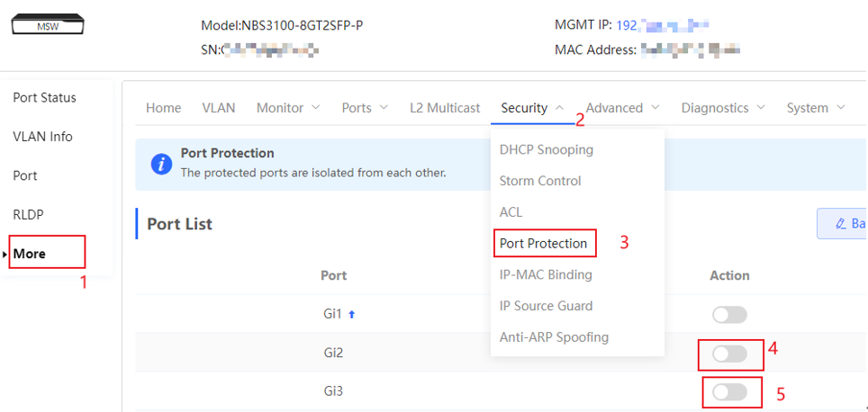Viewport: 868px width, 412px height.
Task: Switch on Gi3 port protection
Action: [729, 392]
